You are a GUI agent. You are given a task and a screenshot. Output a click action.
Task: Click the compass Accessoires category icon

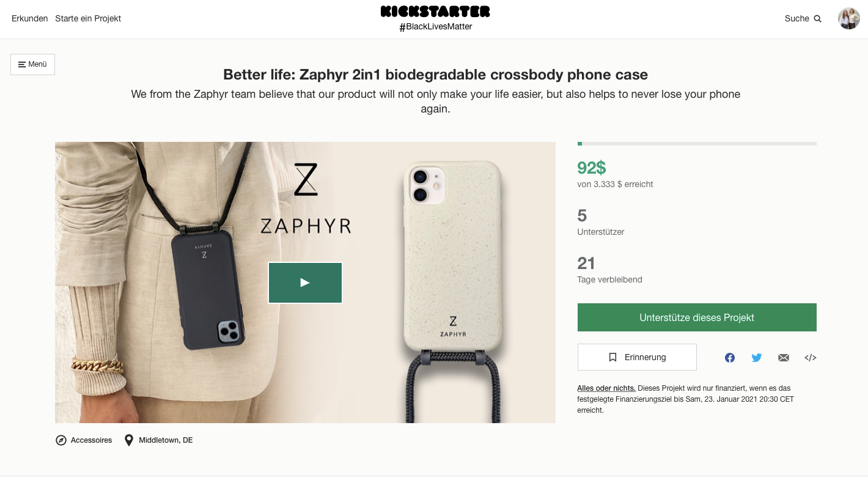click(61, 440)
